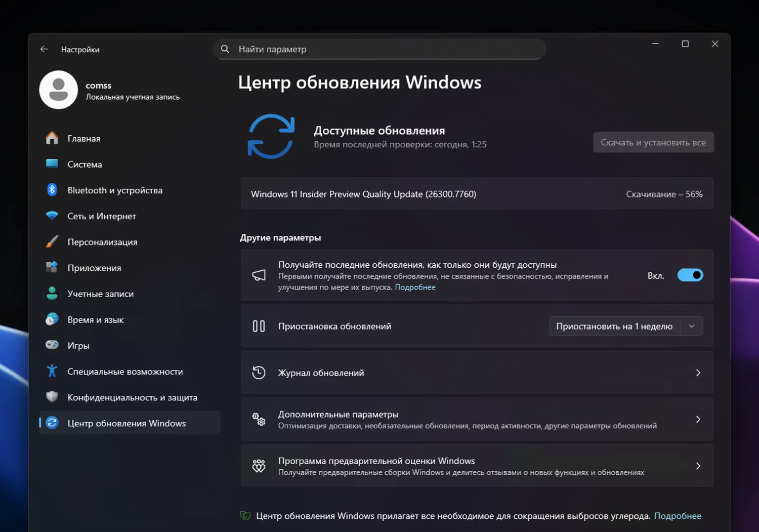Open the Программа предварительной оценки Windows chevron
Image resolution: width=759 pixels, height=532 pixels.
(698, 466)
